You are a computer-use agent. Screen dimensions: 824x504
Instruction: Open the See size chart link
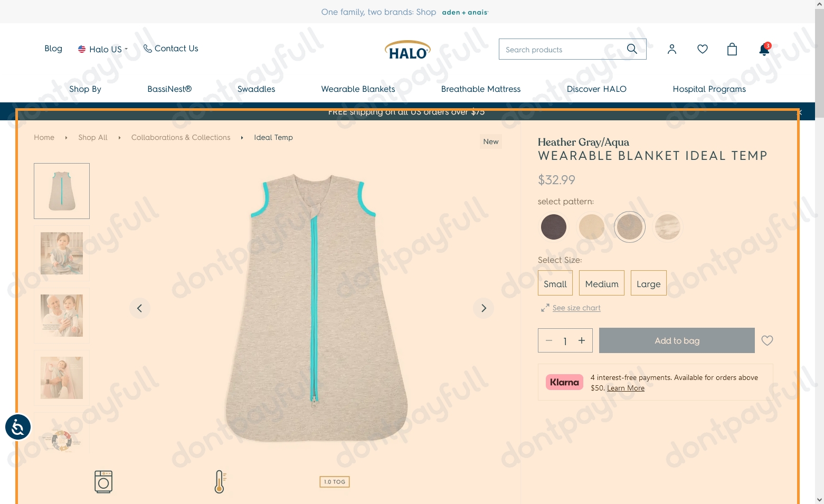[576, 308]
